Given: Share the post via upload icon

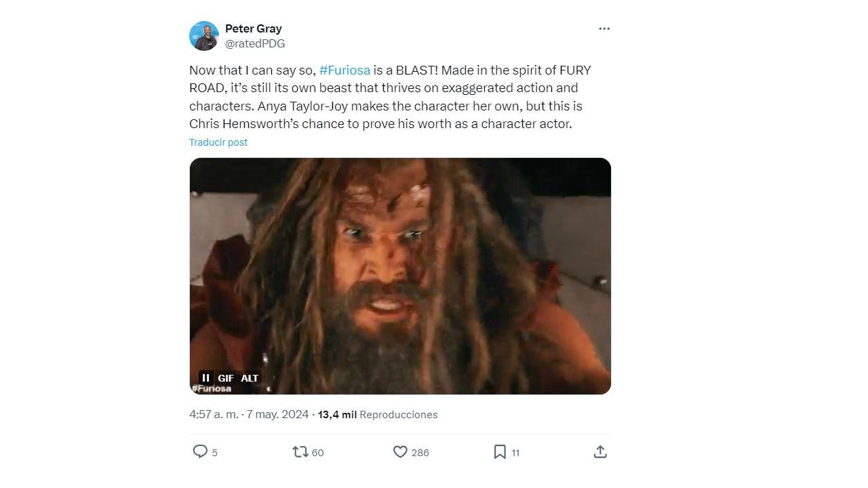Looking at the screenshot, I should [600, 451].
